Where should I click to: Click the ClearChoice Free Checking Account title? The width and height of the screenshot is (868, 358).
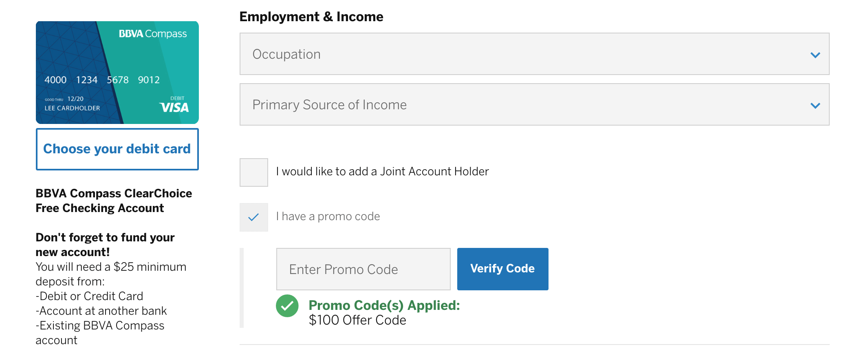pyautogui.click(x=114, y=201)
